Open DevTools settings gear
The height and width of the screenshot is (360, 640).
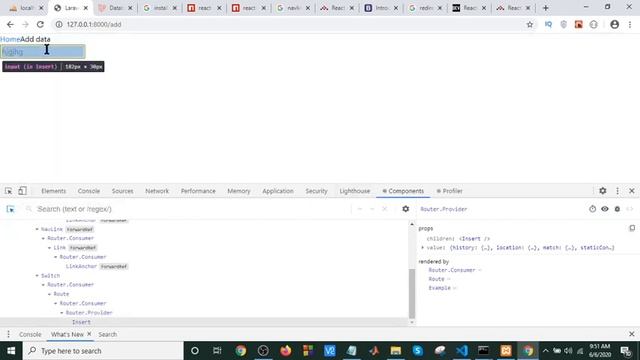[602, 191]
